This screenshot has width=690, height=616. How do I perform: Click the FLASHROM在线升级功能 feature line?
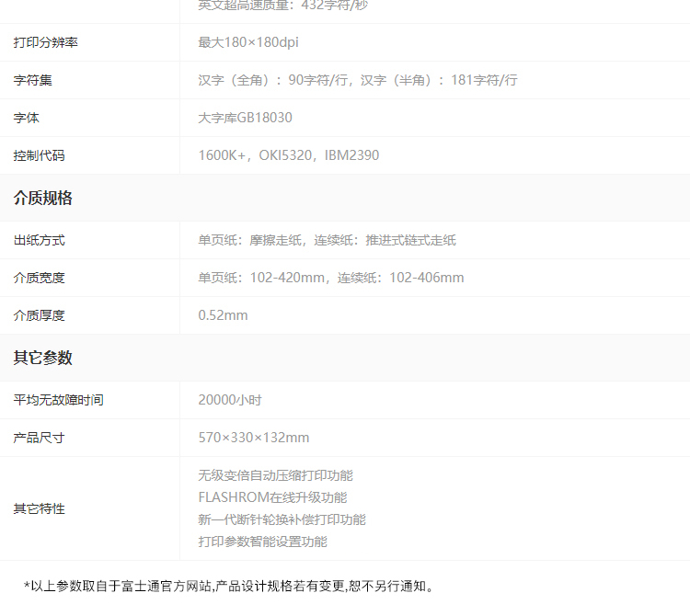(x=272, y=497)
